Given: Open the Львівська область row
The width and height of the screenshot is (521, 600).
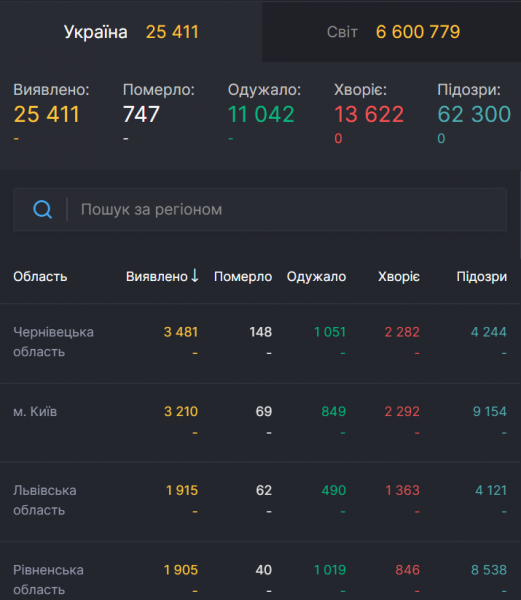Looking at the screenshot, I should point(260,502).
